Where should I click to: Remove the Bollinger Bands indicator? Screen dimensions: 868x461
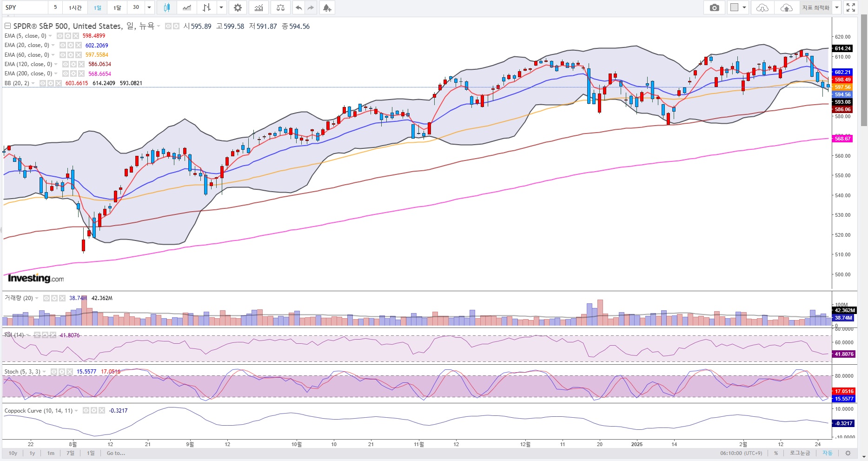coord(58,83)
